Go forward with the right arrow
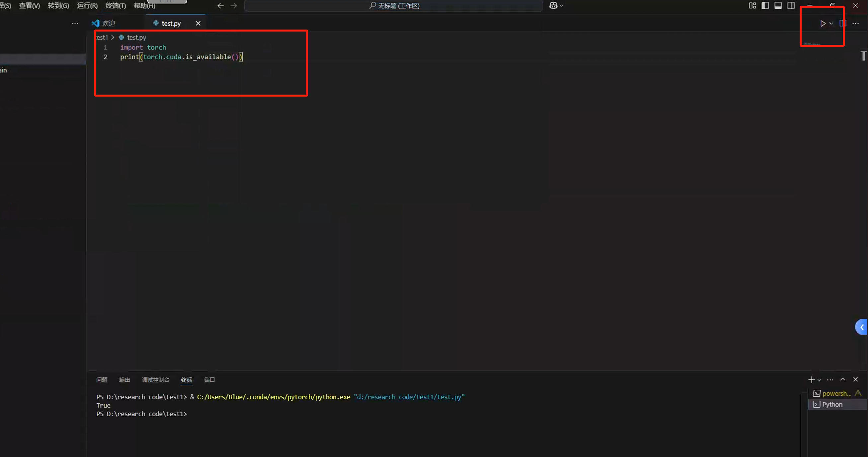Screen dimensions: 868x457 (234, 6)
